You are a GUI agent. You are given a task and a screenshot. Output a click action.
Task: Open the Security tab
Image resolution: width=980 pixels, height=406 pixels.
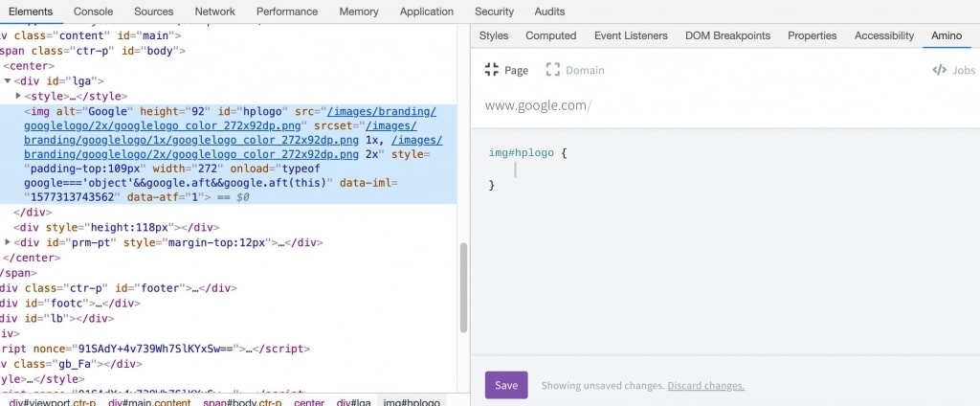494,11
